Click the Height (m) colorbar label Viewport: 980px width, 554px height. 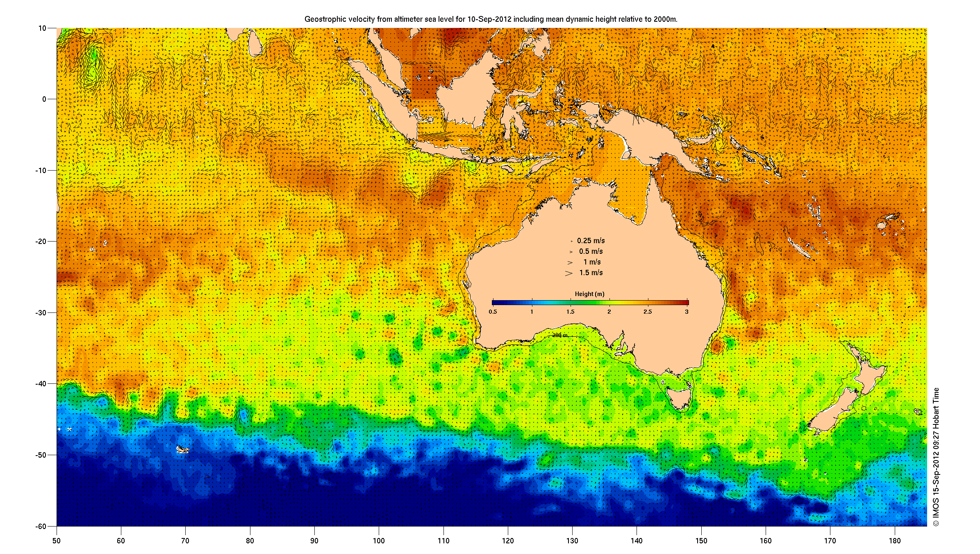point(589,294)
